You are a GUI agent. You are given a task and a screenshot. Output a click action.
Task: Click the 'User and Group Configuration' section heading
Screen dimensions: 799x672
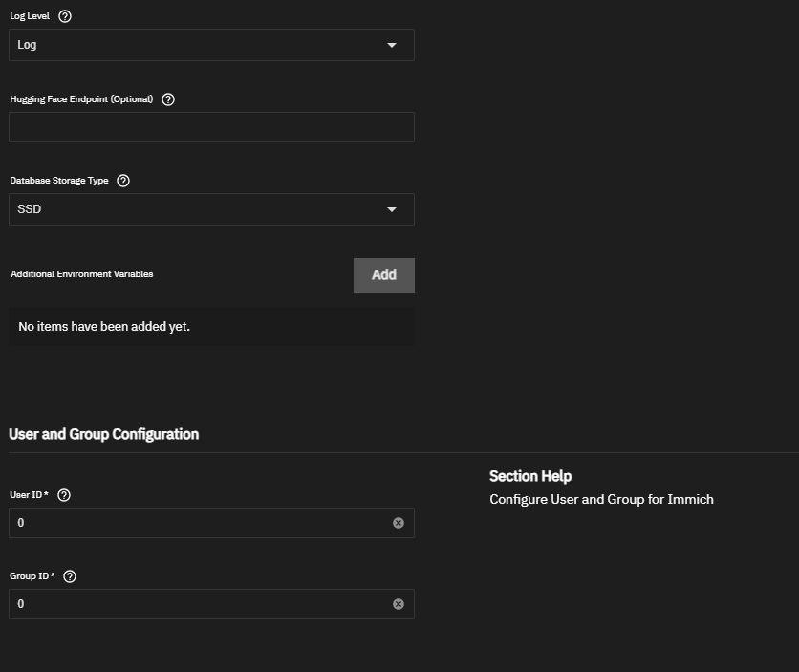pos(104,434)
